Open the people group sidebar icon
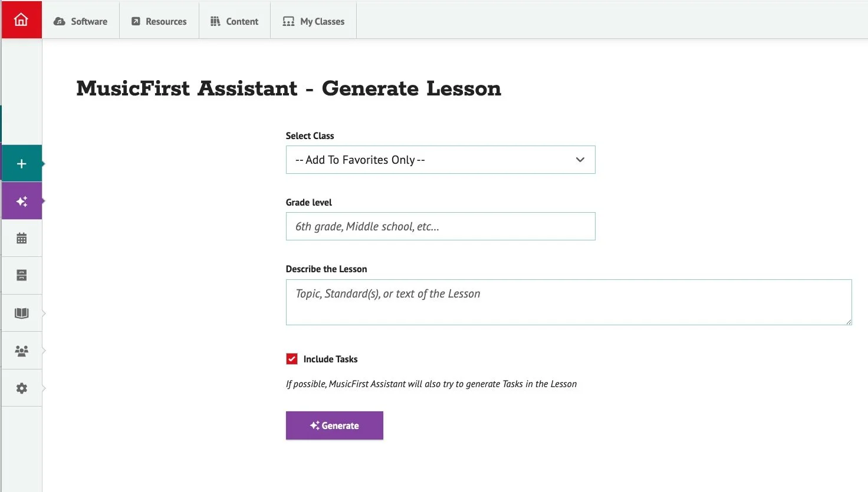 coord(22,351)
